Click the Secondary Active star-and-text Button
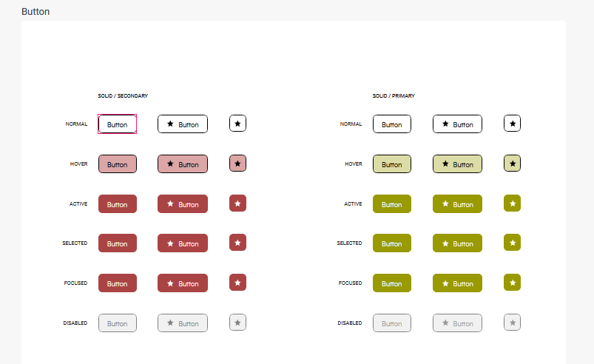This screenshot has width=594, height=364. tap(182, 203)
